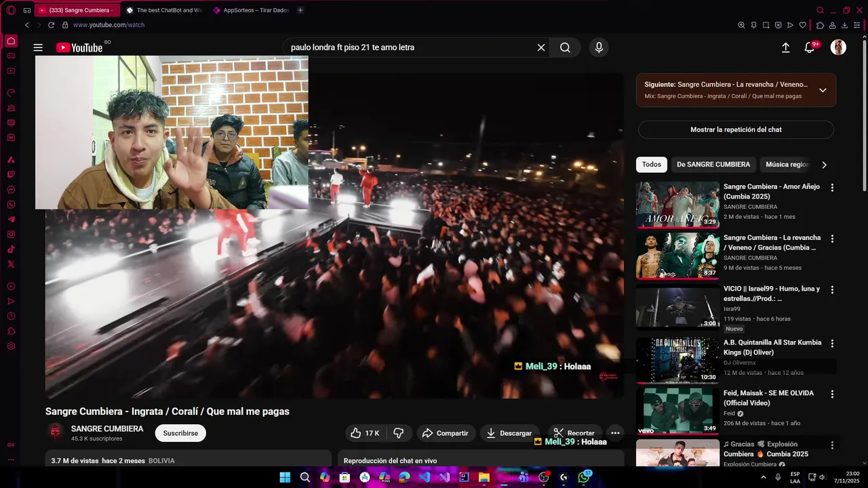Viewport: 868px width, 488px height.
Task: Switch to The best ChatBot tab
Action: [163, 10]
